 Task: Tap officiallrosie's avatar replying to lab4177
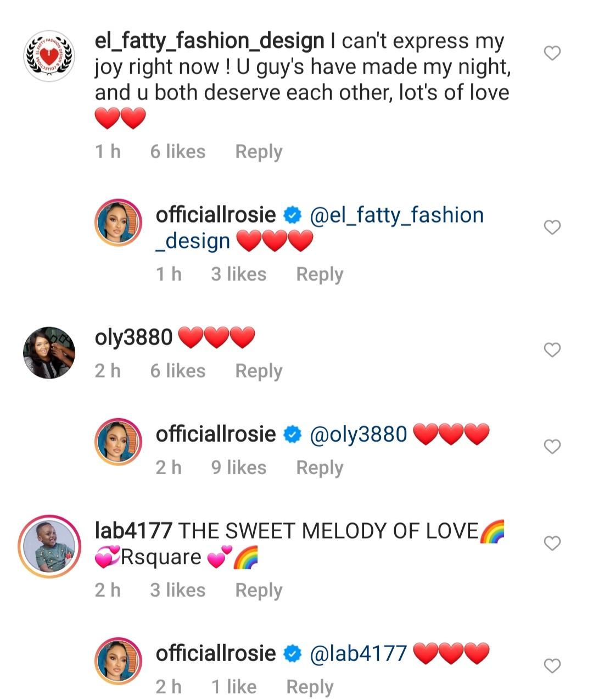pyautogui.click(x=119, y=661)
